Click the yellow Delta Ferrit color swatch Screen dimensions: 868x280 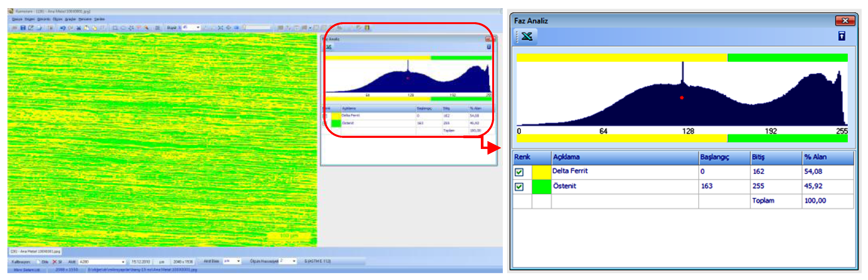tap(541, 172)
